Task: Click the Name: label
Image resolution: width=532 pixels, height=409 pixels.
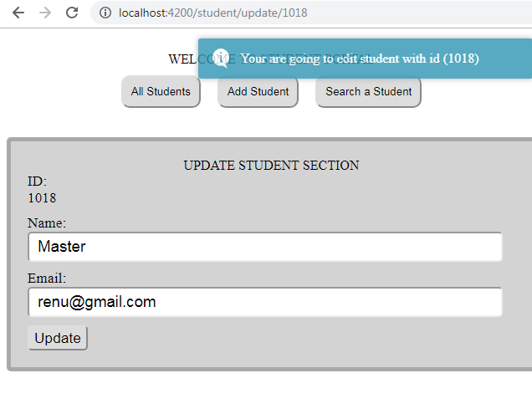Action: coord(47,223)
